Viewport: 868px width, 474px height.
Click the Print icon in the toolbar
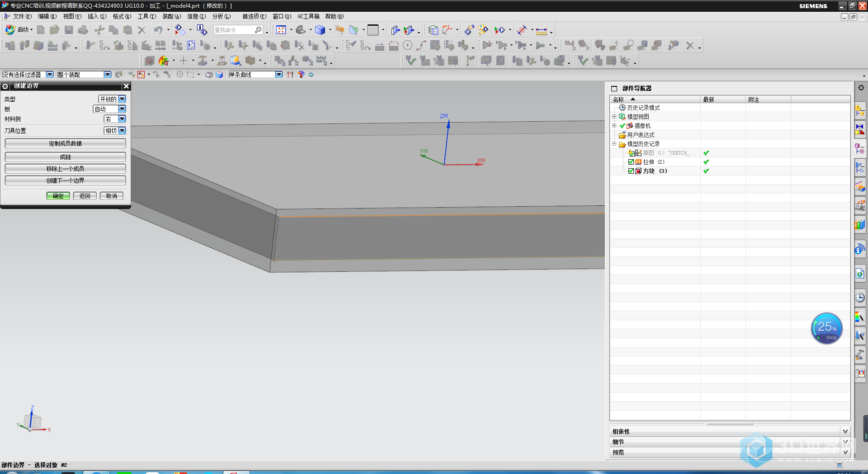pyautogui.click(x=83, y=30)
